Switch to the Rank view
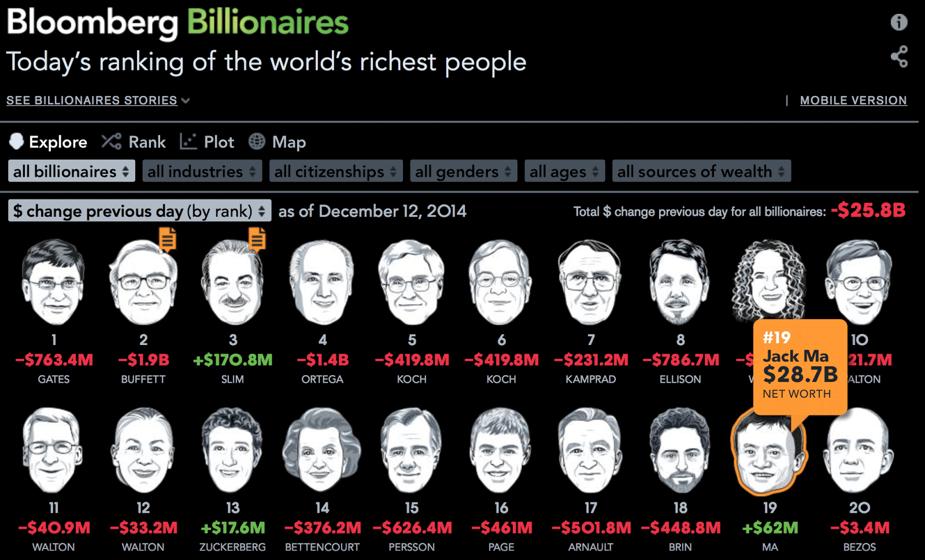Viewport: 925px width, 560px height. (134, 142)
